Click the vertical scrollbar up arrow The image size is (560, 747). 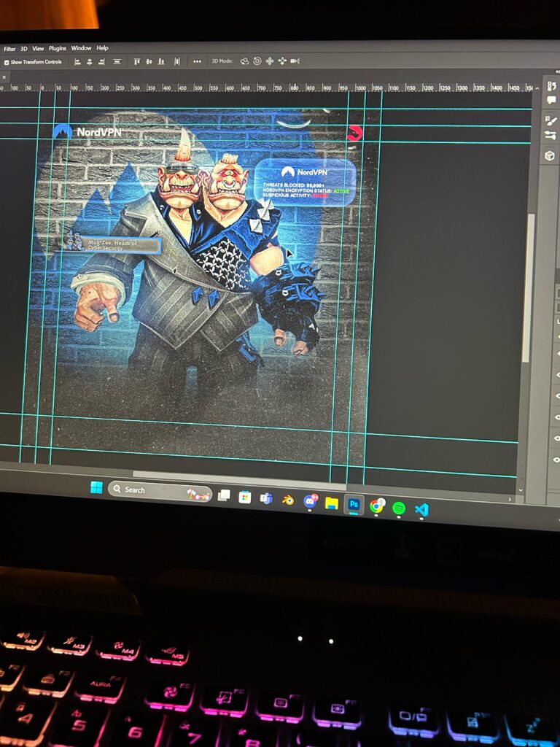coord(537,88)
